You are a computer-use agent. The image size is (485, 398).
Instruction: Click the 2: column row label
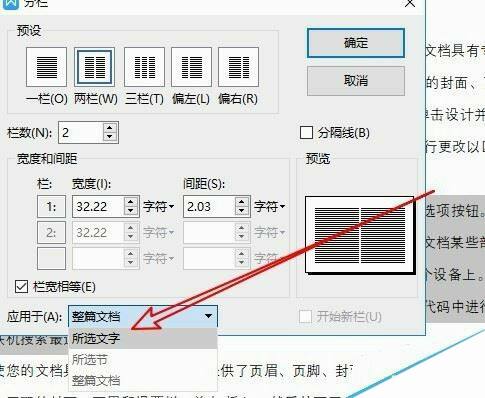click(x=51, y=232)
